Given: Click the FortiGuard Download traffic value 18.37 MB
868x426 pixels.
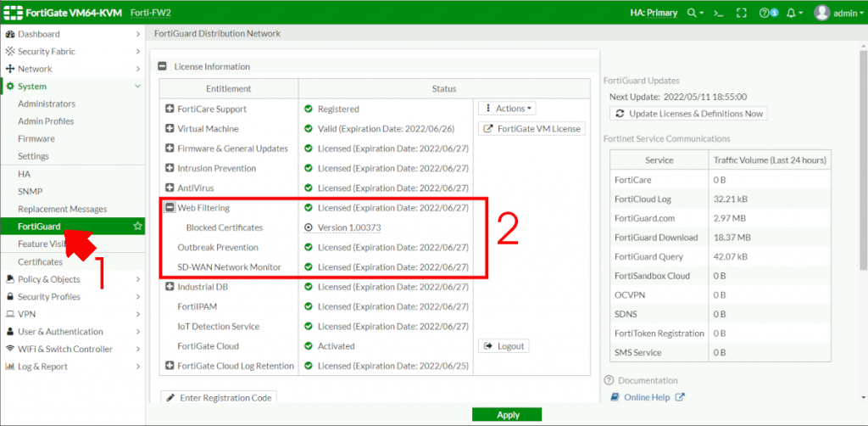Looking at the screenshot, I should 732,238.
